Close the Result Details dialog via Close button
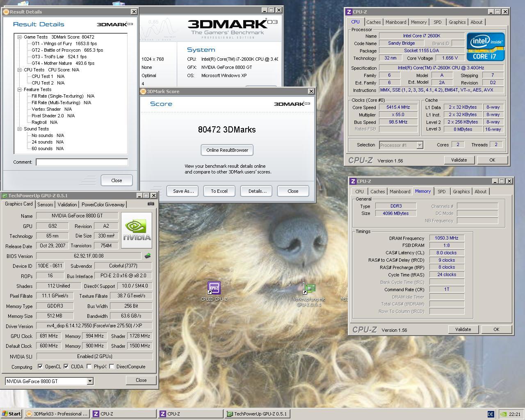The image size is (525, 420). pyautogui.click(x=116, y=180)
